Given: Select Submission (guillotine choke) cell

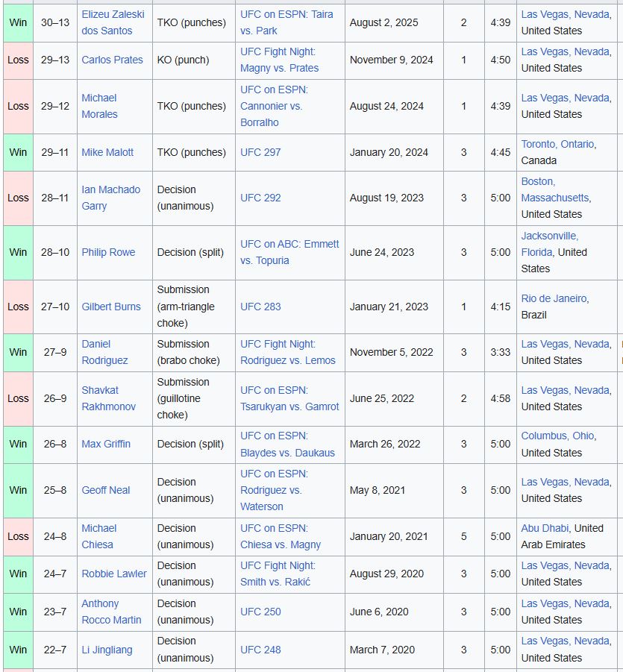Looking at the screenshot, I should point(194,398).
